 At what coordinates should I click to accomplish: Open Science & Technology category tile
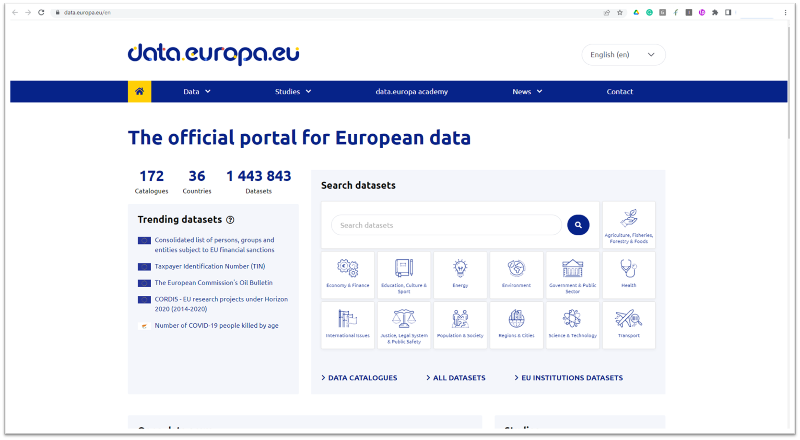[572, 325]
